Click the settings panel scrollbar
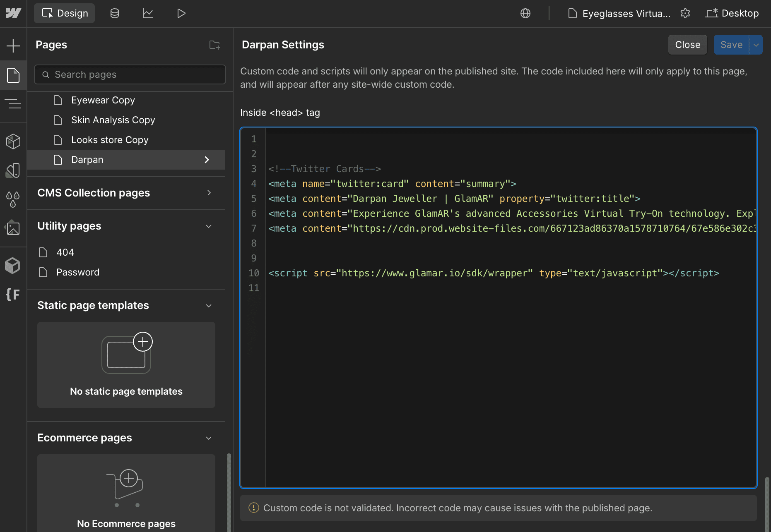This screenshot has width=771, height=532. click(767, 504)
